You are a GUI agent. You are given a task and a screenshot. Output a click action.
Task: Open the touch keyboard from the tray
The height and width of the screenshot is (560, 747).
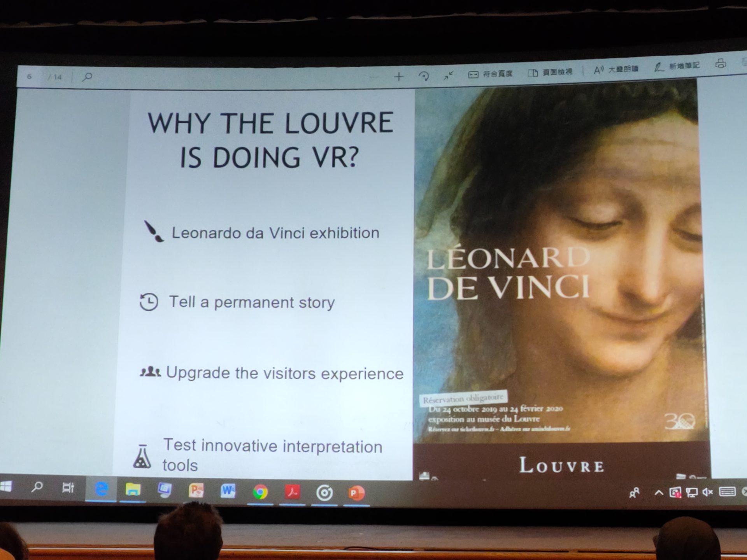tap(727, 492)
